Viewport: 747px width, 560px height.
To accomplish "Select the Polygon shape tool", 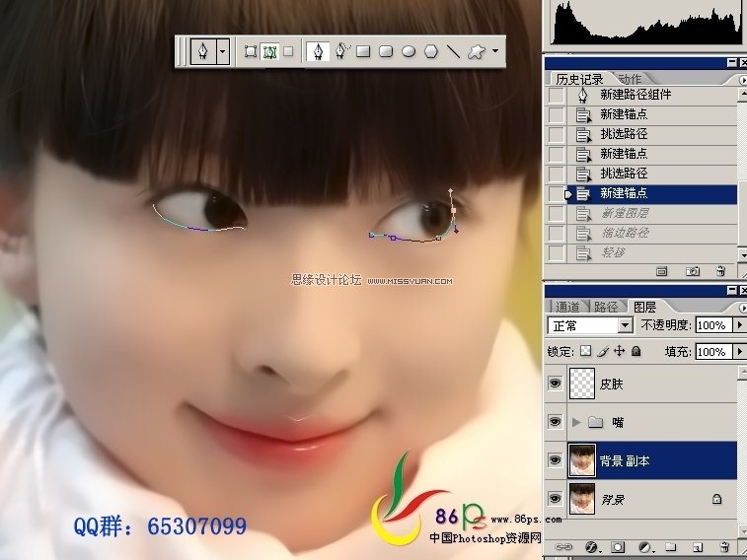I will click(x=431, y=51).
